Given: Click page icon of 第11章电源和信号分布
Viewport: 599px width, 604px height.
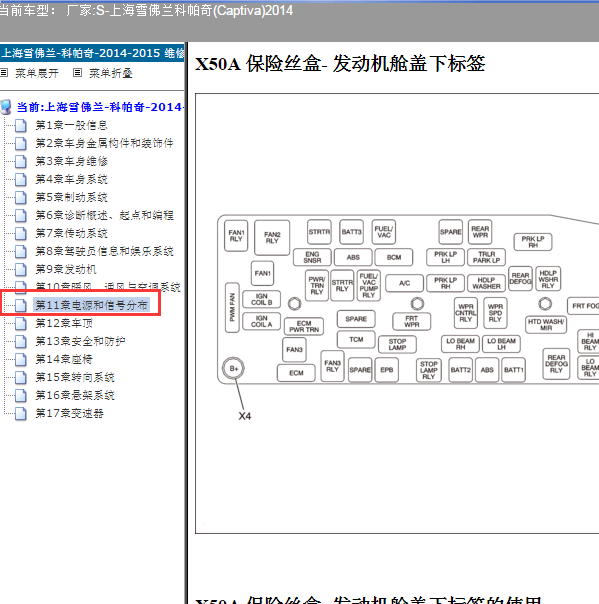Looking at the screenshot, I should pos(21,305).
